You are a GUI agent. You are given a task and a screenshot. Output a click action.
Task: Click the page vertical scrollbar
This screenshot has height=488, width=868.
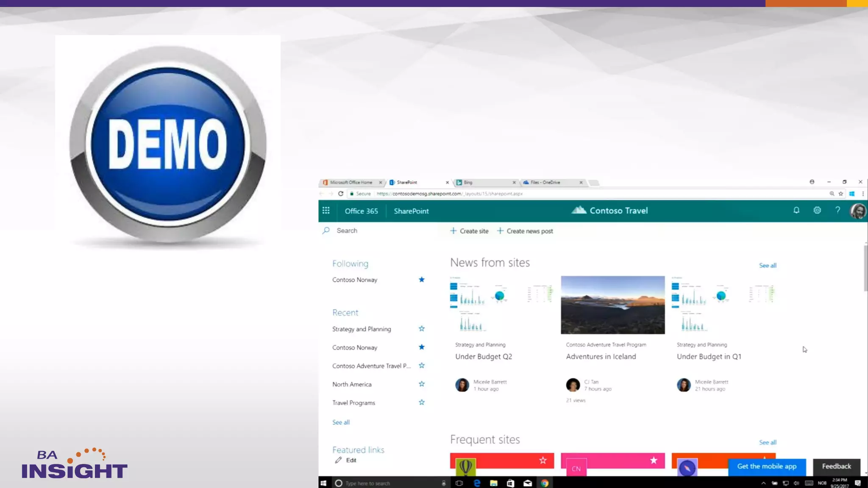865,268
